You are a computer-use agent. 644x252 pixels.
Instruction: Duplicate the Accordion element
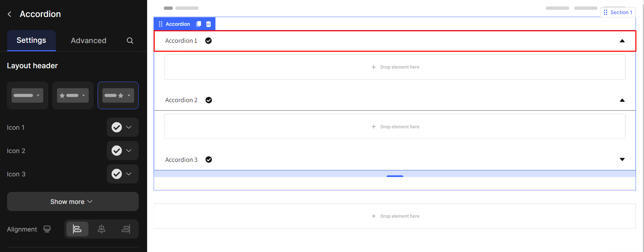(x=199, y=24)
